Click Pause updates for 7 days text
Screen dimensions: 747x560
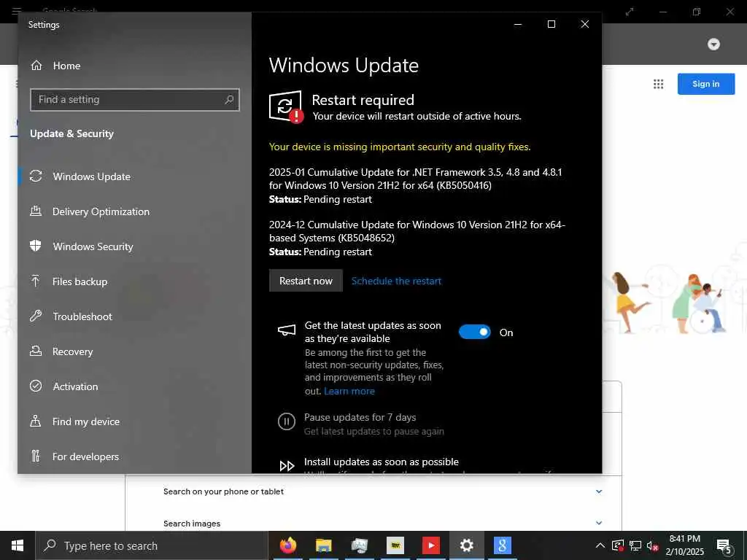[x=360, y=417]
